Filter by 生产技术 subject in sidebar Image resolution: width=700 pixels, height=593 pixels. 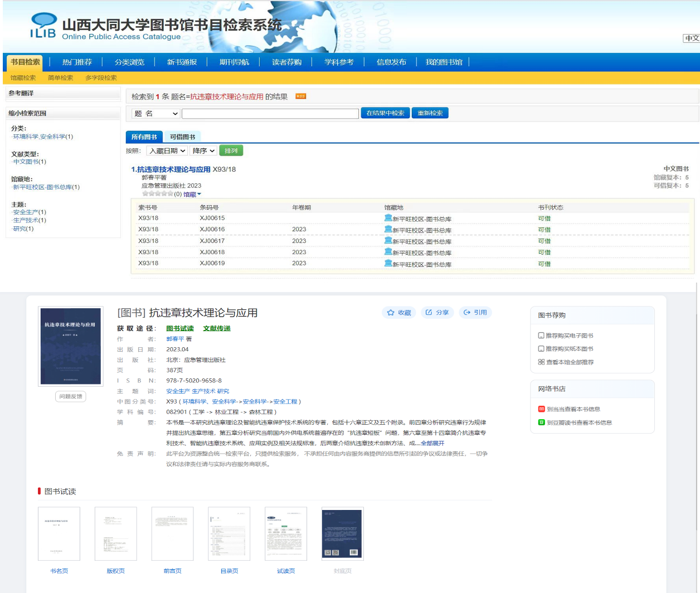(x=26, y=221)
